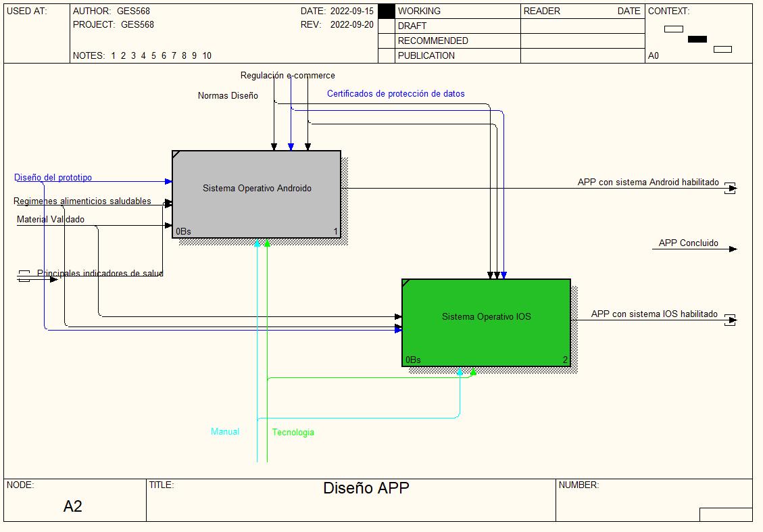This screenshot has height=532, width=763.
Task: Click the tunnel icon on Android output arrow
Action: click(729, 189)
